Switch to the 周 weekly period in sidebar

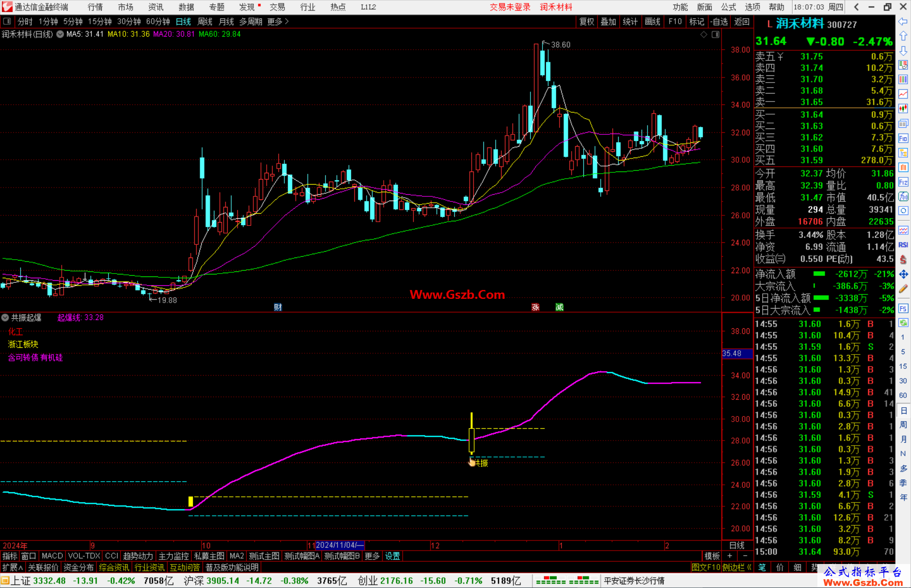[x=903, y=424]
